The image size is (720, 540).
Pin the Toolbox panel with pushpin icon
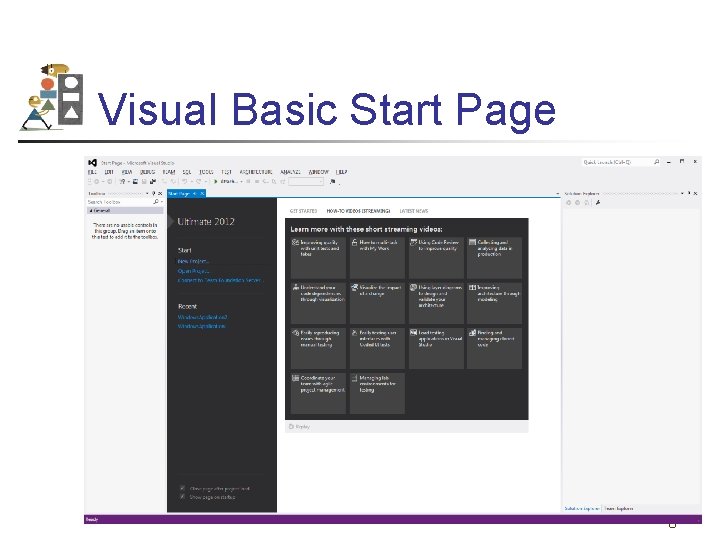[154, 194]
